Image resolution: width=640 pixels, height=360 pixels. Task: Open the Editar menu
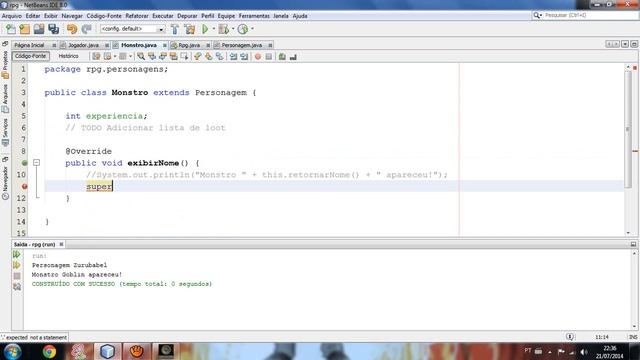tap(33, 16)
